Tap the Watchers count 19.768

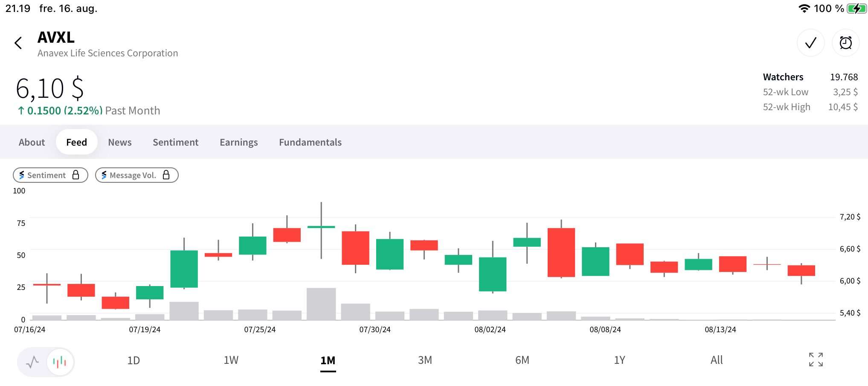[x=844, y=77]
